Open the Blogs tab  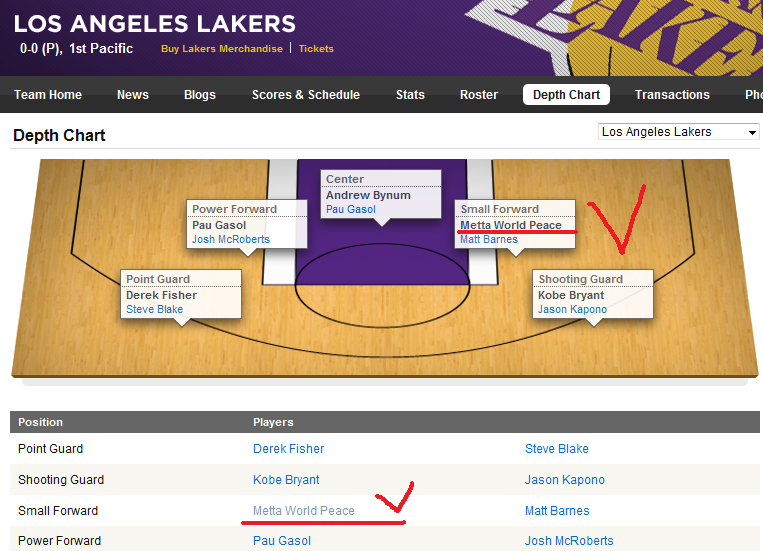[x=200, y=94]
